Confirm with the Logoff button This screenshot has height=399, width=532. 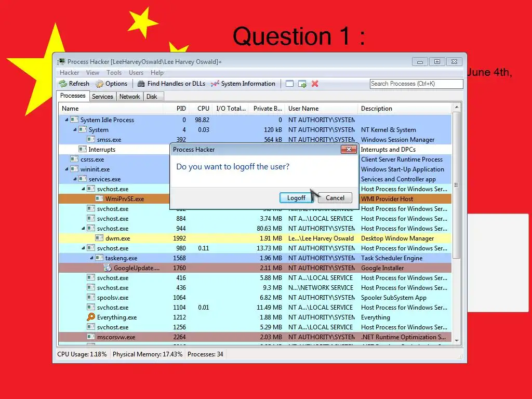point(296,198)
